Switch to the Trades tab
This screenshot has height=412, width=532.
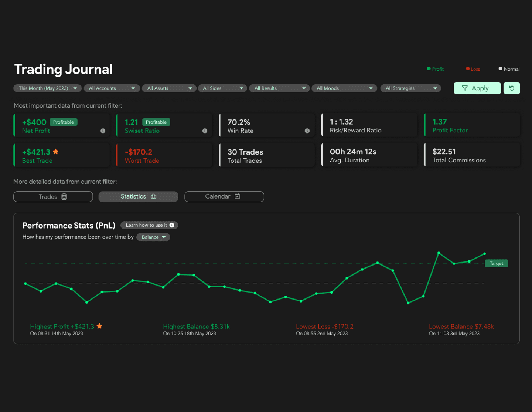pyautogui.click(x=53, y=197)
